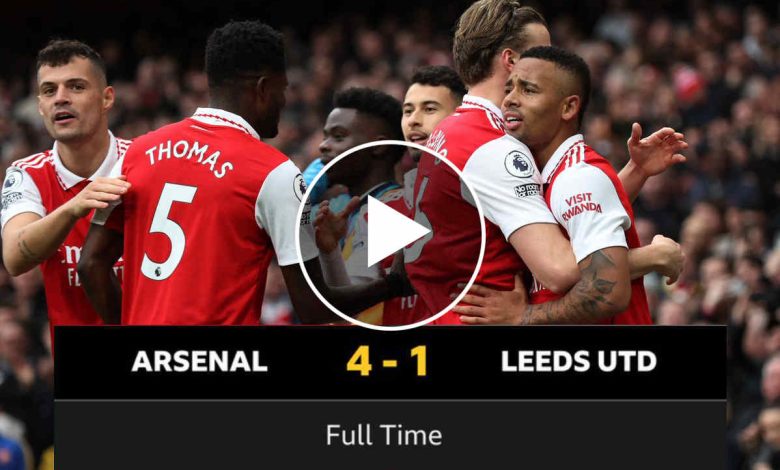
Task: Click the THOMAS name on the jersey
Action: (190, 157)
